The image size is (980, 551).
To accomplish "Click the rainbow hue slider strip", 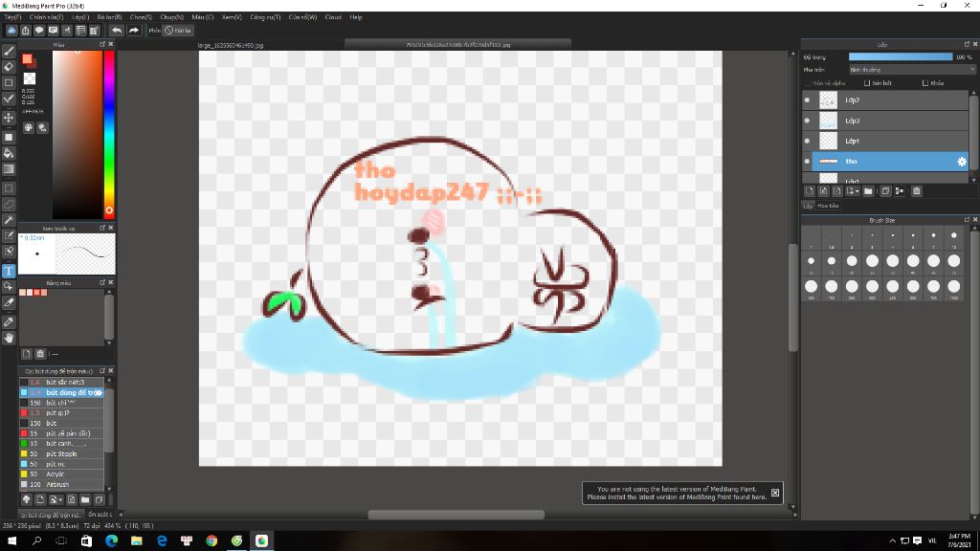I will 109,134.
